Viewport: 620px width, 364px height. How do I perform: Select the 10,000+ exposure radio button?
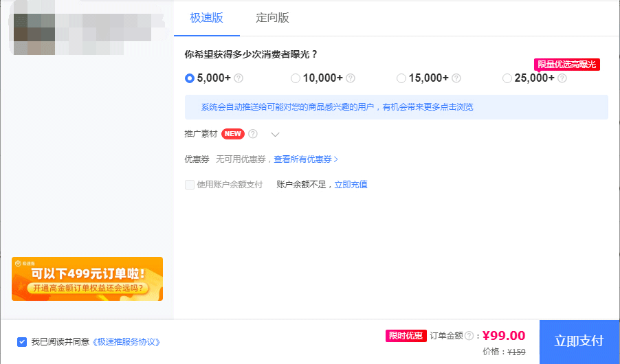point(296,78)
